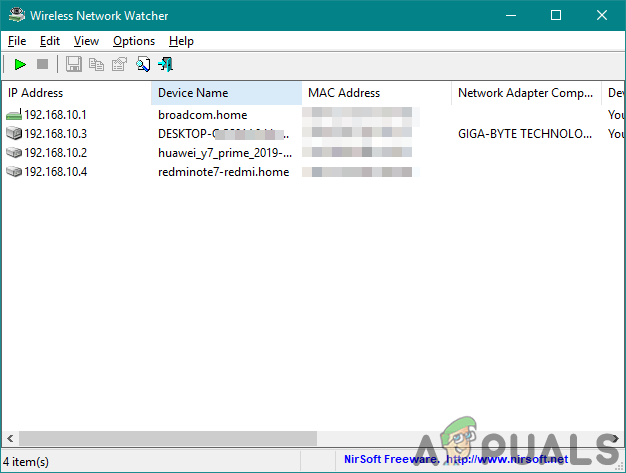The image size is (626, 473).
Task: Open the File menu
Action: (x=17, y=41)
